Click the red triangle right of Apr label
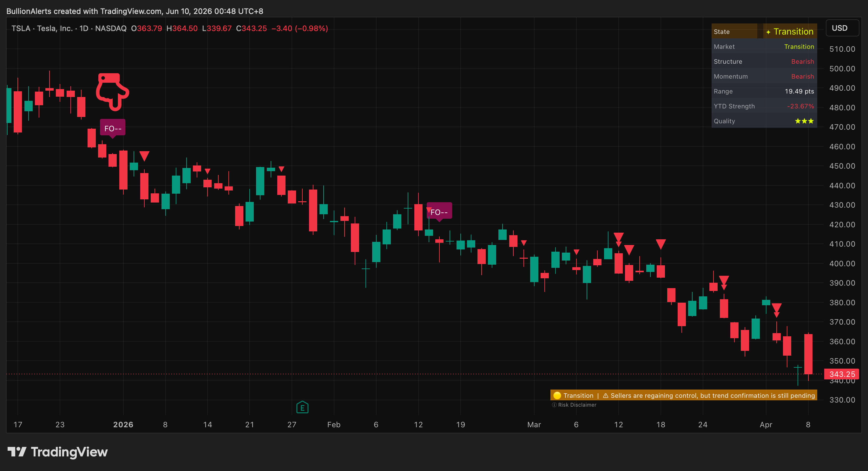 pyautogui.click(x=776, y=307)
